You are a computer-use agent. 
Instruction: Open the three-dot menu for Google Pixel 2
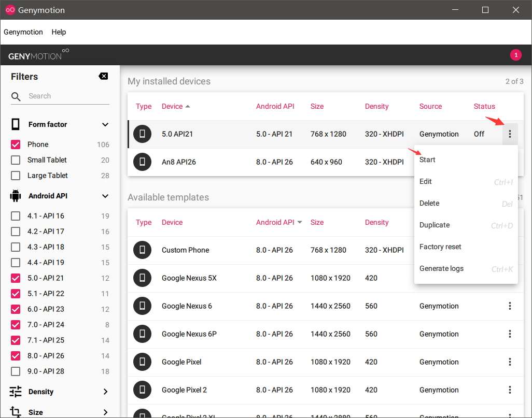coord(510,390)
